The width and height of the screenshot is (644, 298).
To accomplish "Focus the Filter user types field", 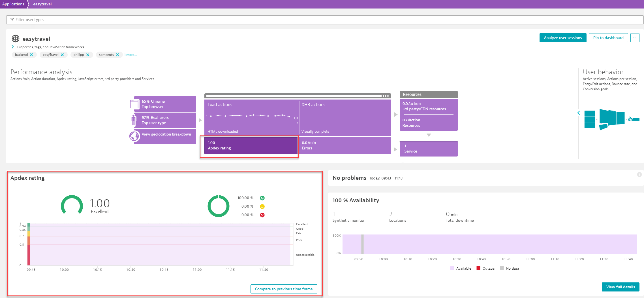I will coord(325,20).
